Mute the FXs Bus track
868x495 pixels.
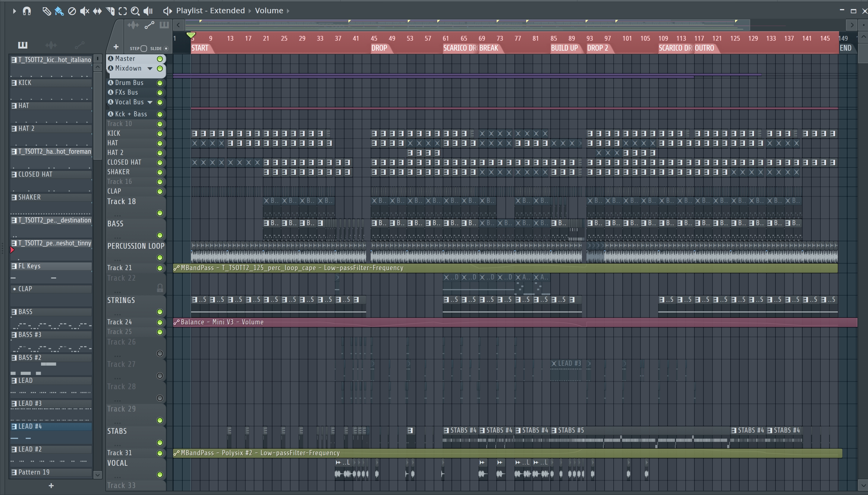pyautogui.click(x=160, y=93)
